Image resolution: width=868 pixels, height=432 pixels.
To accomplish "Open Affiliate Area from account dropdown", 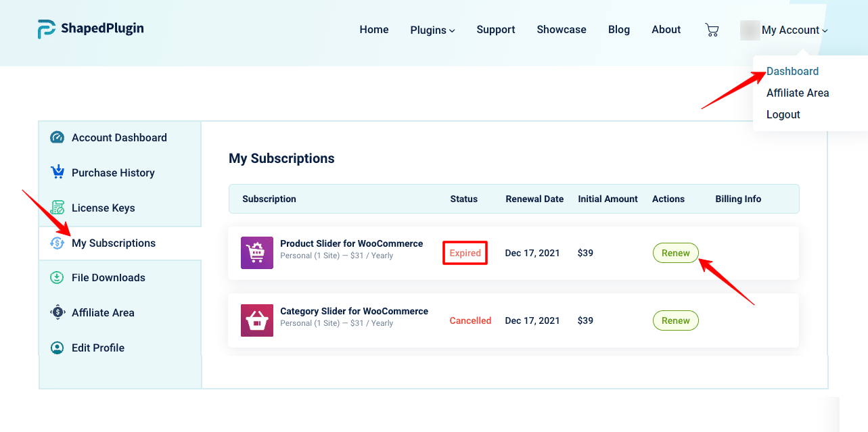I will [x=797, y=93].
